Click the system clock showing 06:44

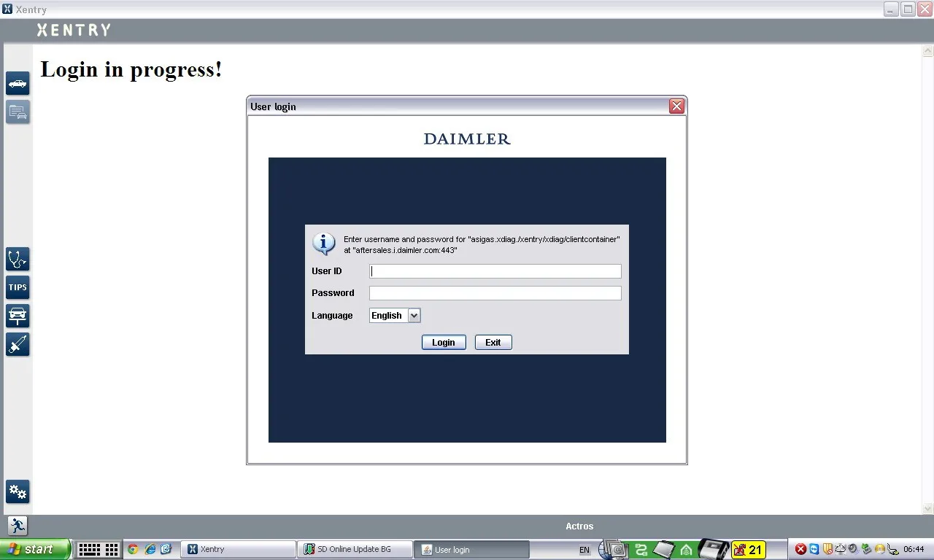914,550
